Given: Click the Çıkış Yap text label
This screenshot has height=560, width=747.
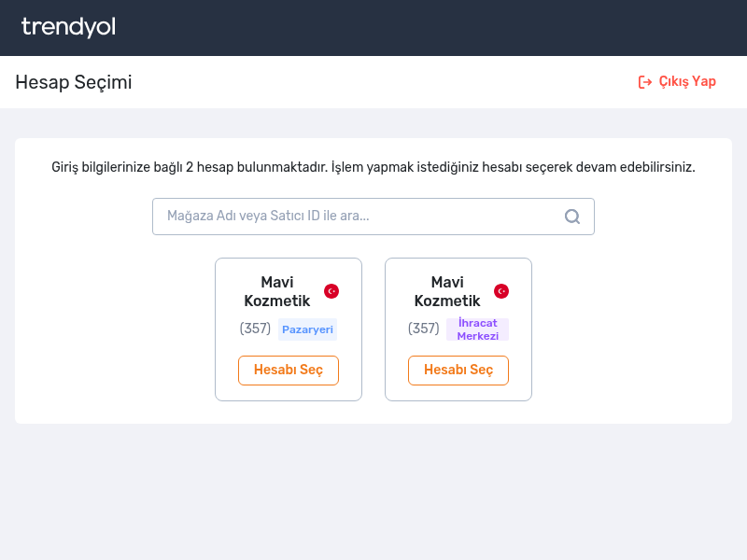Looking at the screenshot, I should point(687,81).
